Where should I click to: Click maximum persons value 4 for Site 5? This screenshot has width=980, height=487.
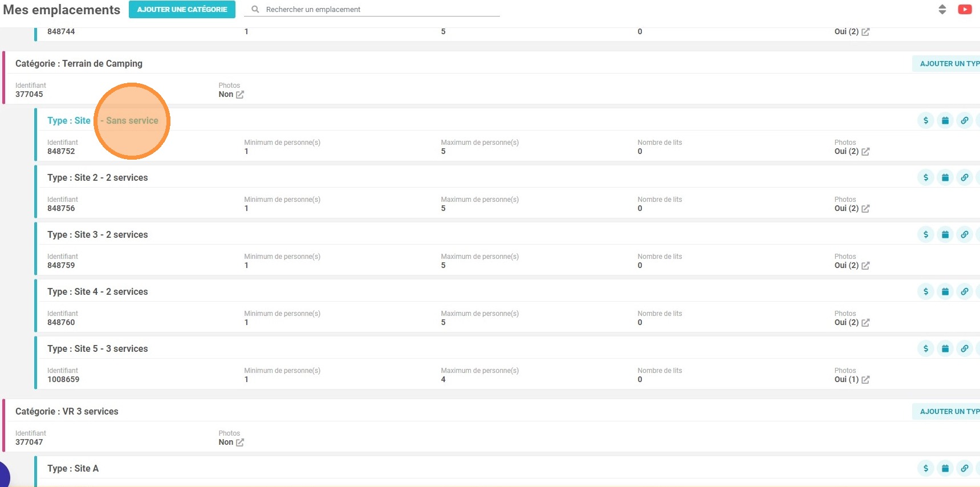(443, 379)
